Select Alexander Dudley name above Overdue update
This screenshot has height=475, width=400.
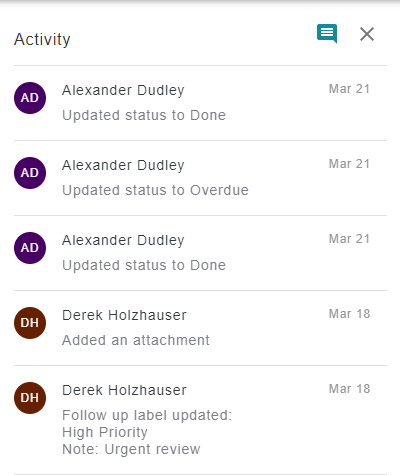click(123, 166)
